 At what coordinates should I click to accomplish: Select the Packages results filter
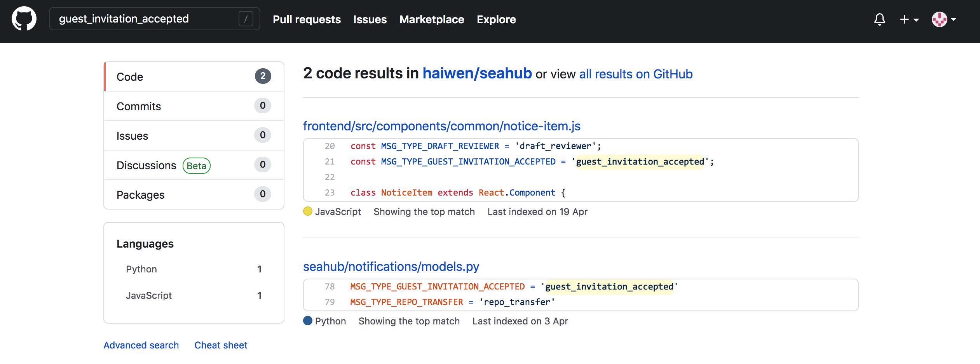(194, 194)
